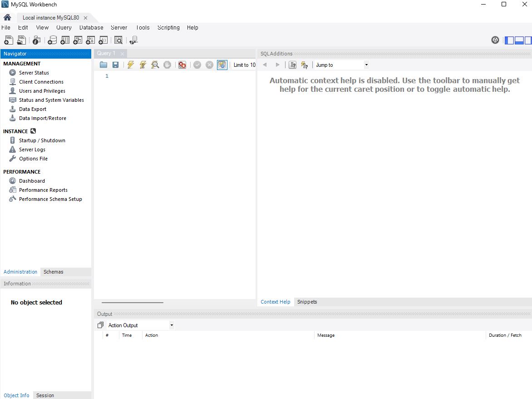Stop the query being executed
This screenshot has height=399, width=532.
click(x=167, y=65)
